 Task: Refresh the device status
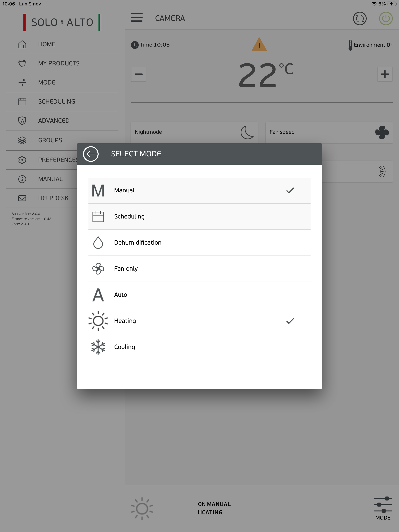[360, 18]
